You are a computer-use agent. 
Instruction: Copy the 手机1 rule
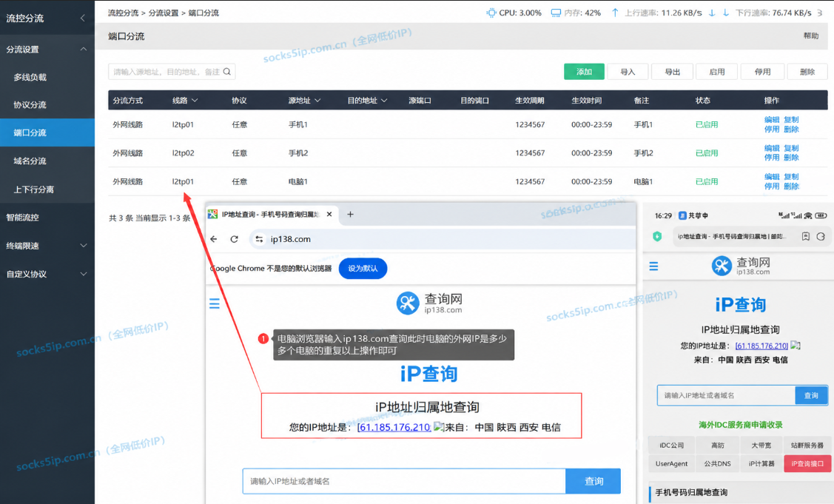pos(792,120)
